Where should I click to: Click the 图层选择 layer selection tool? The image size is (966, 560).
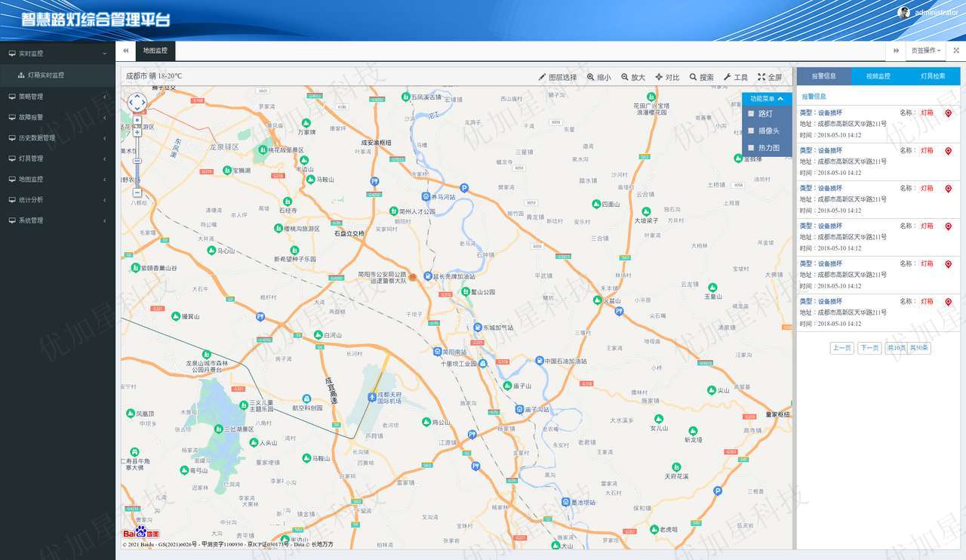[557, 77]
